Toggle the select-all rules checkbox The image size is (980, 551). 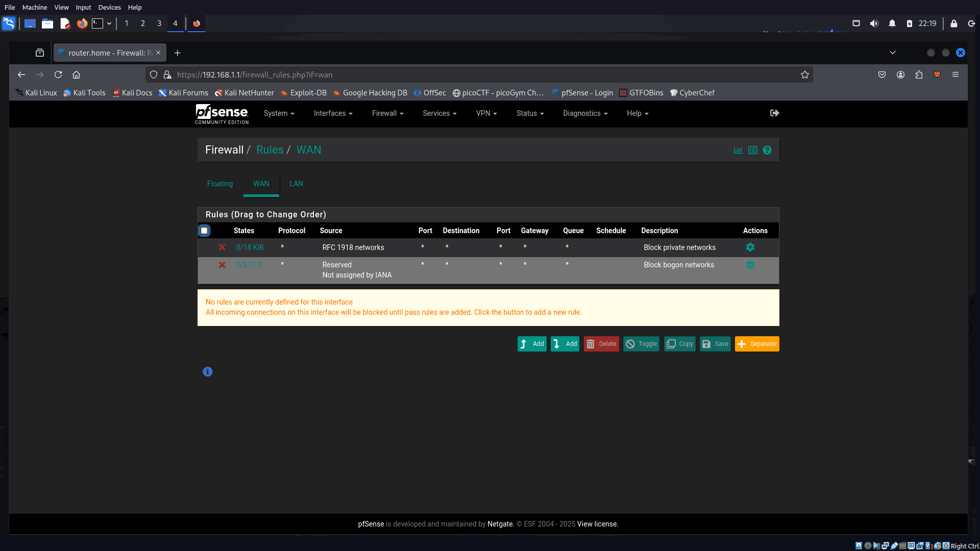204,231
